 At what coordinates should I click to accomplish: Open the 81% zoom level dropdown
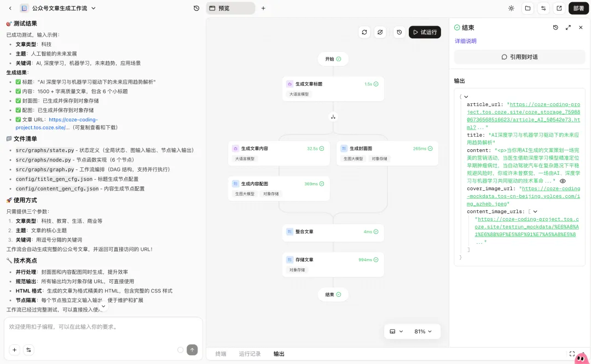pos(423,332)
